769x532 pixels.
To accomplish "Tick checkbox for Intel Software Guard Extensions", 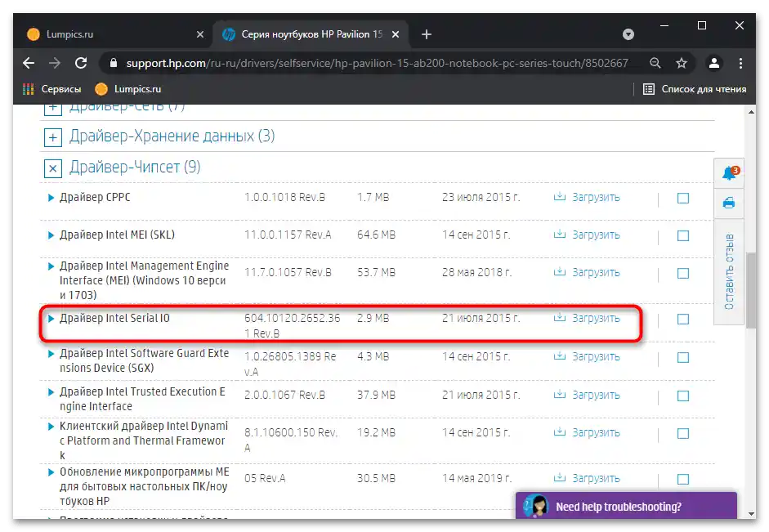I will [x=682, y=357].
